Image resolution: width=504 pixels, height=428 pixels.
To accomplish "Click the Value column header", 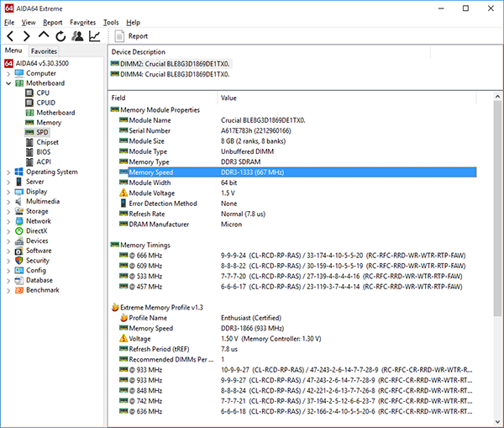I will (347, 98).
